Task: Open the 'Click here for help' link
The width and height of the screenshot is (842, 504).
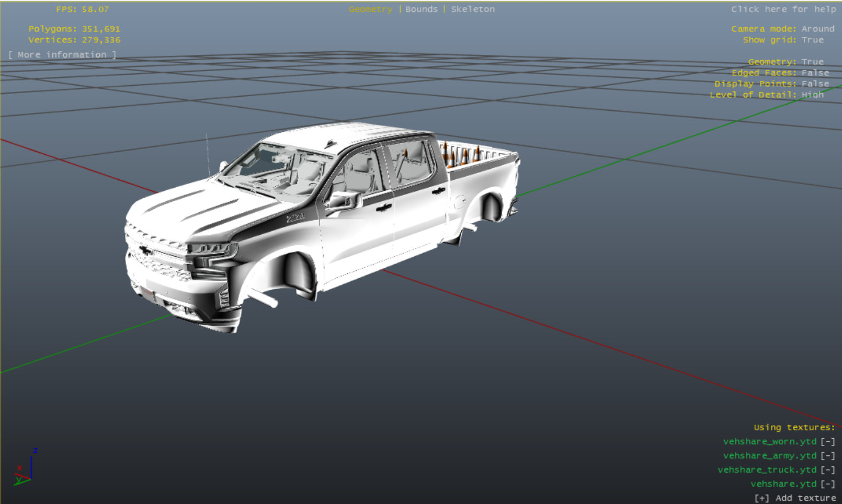Action: click(x=783, y=9)
